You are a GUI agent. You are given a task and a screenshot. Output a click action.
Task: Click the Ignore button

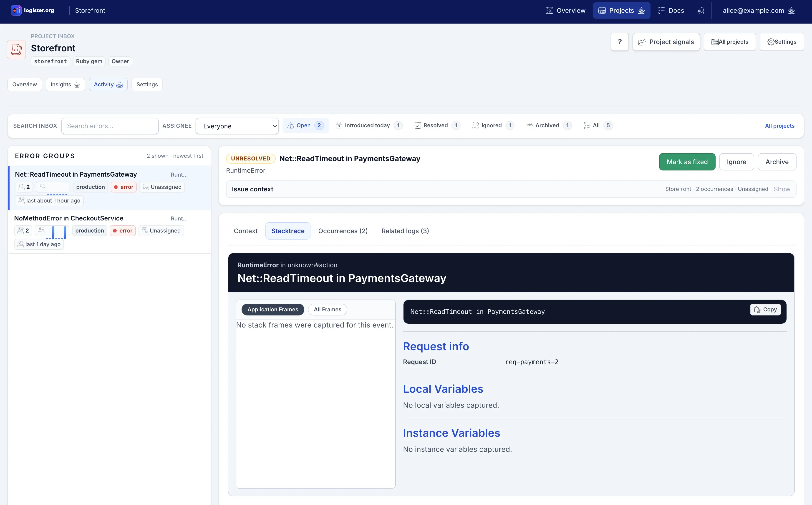[x=736, y=162]
